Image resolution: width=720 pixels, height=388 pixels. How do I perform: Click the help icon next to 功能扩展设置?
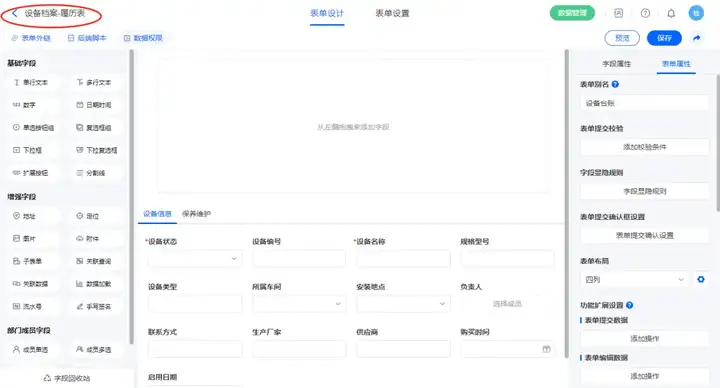(630, 305)
